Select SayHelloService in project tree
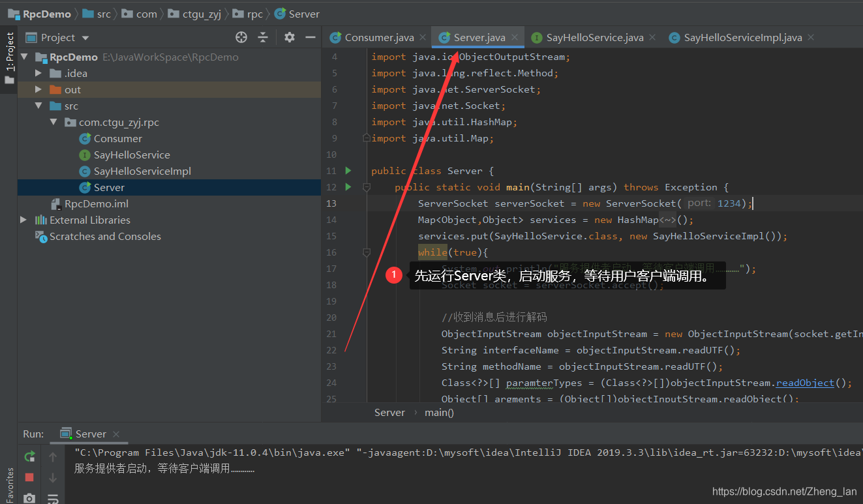The image size is (863, 504). pos(132,155)
